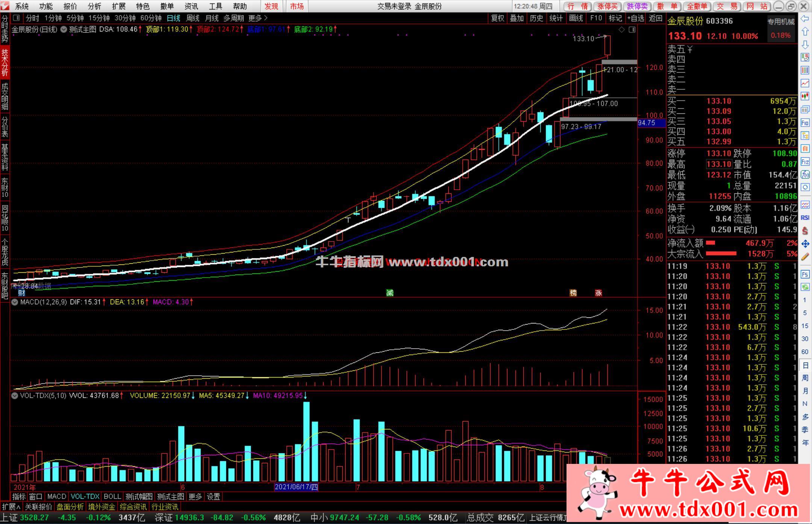Select the pencil drawing tool icon
The image size is (812, 524).
[805, 257]
